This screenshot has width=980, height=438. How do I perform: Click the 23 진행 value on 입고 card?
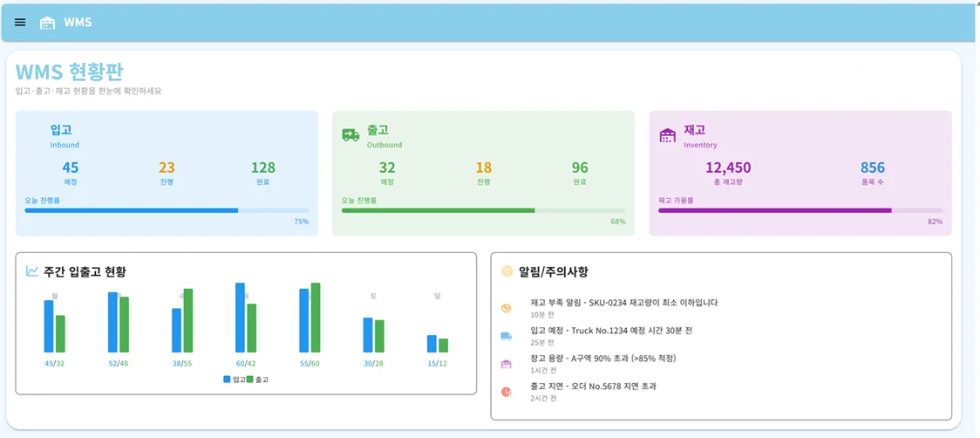coord(167,168)
